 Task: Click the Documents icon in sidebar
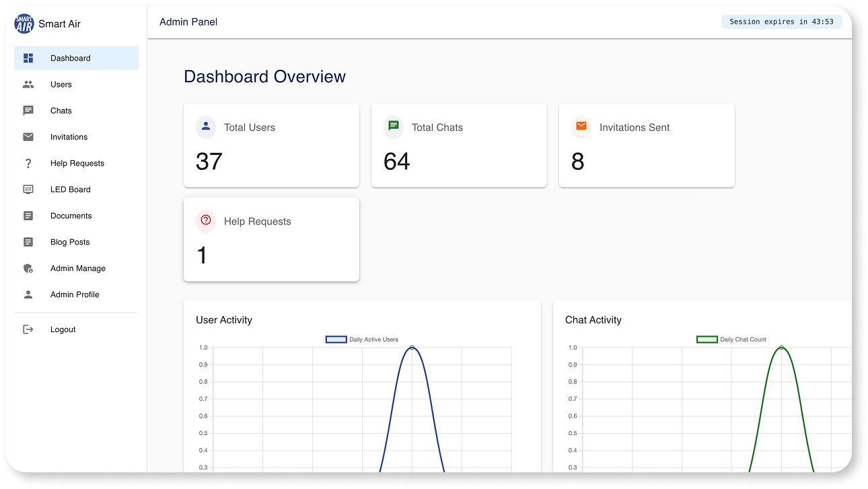coord(28,216)
